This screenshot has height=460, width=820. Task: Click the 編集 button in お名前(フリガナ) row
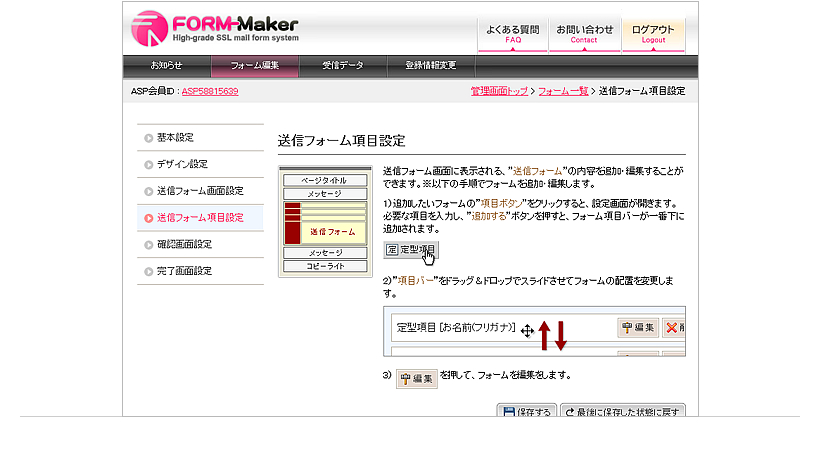tap(637, 328)
